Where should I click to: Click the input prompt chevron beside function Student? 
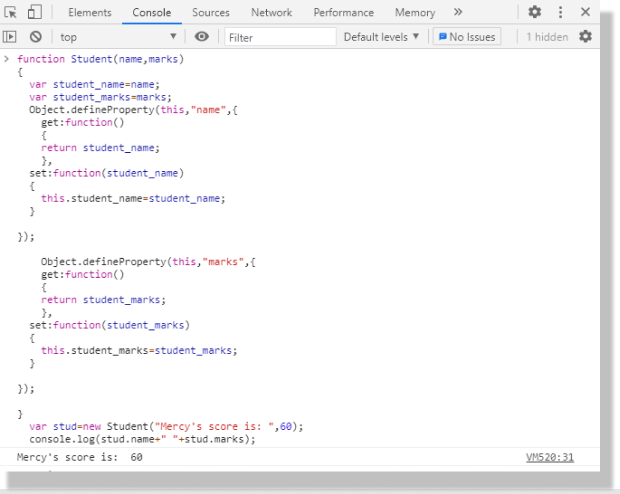6,59
